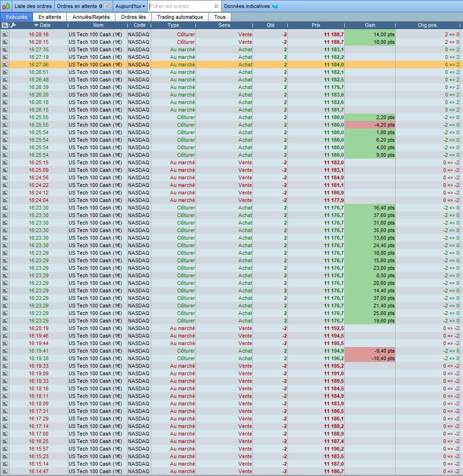This screenshot has width=463, height=476.
Task: Switch to the Exécutés tab
Action: [16, 17]
